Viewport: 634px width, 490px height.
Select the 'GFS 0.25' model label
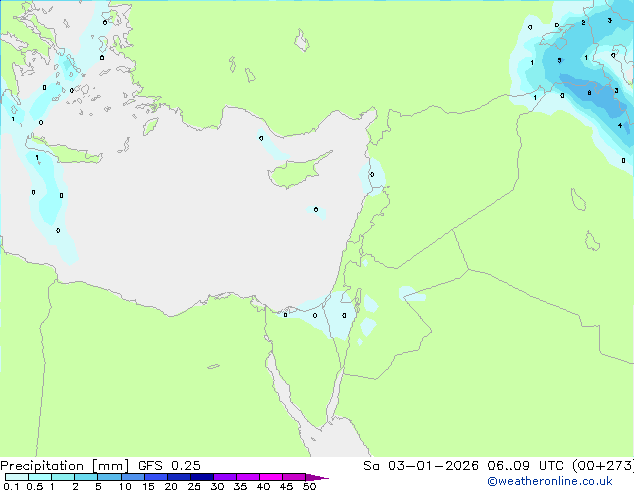click(169, 466)
